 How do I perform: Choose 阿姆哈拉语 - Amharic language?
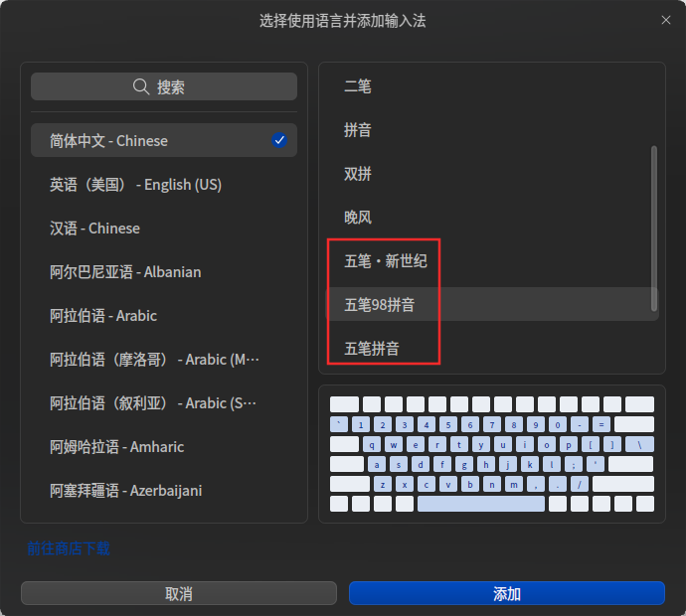coord(164,447)
